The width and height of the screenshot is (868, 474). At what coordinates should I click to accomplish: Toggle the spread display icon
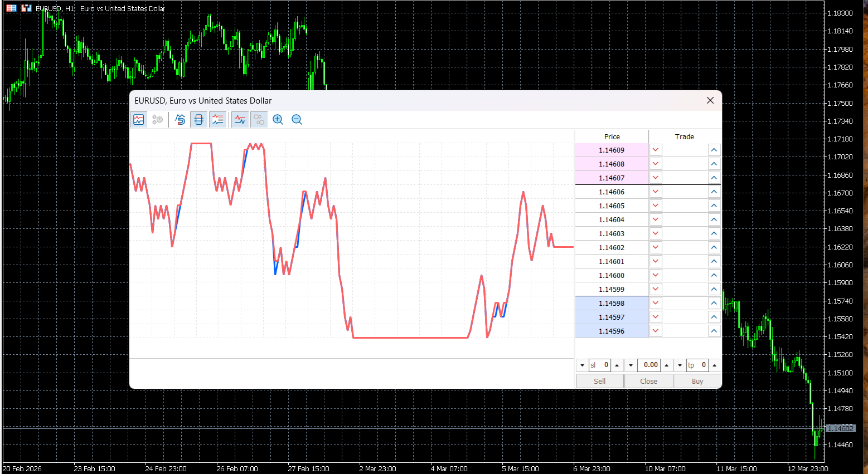(x=199, y=119)
